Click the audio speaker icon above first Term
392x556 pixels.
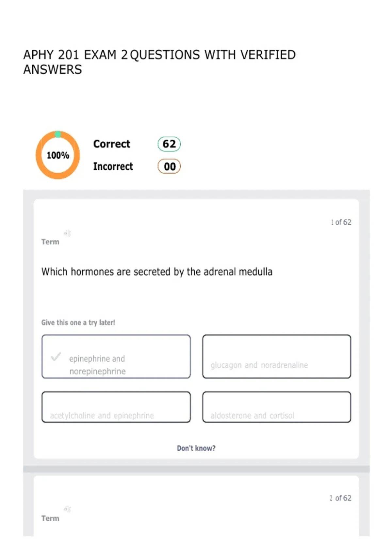[67, 233]
